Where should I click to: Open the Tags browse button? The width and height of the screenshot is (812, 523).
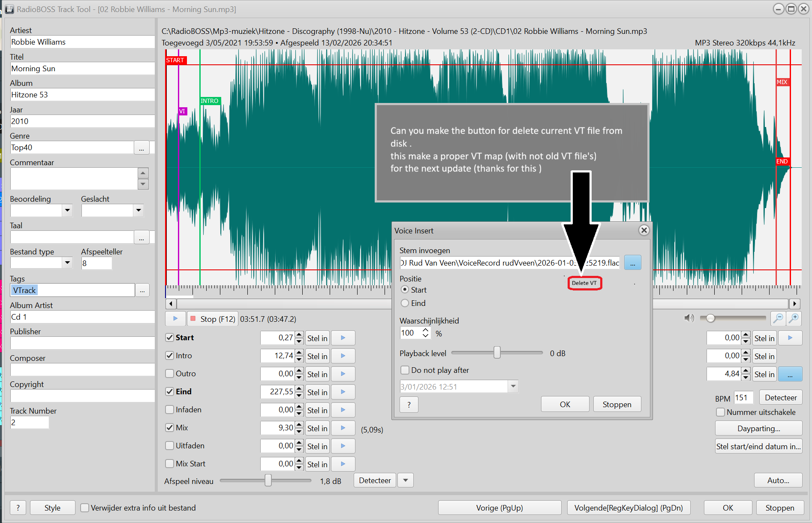coord(142,290)
